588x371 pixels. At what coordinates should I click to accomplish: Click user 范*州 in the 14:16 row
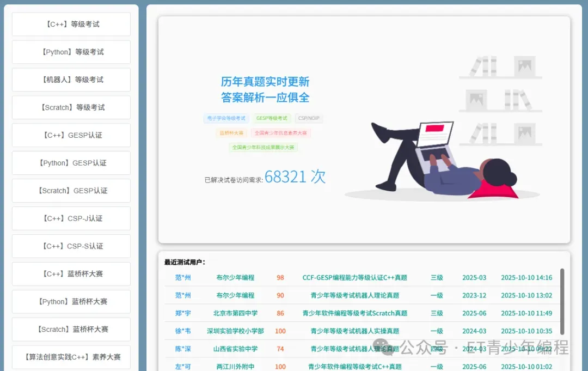pos(183,278)
